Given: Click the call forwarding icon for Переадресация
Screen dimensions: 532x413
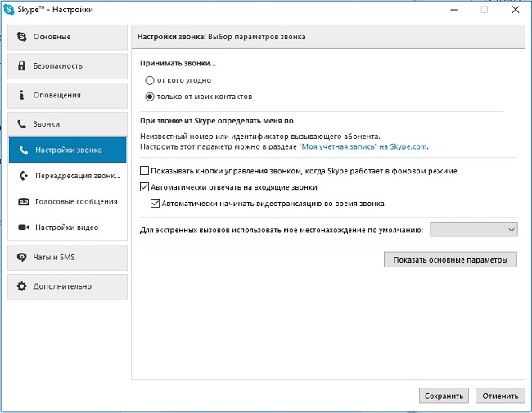Looking at the screenshot, I should (24, 176).
